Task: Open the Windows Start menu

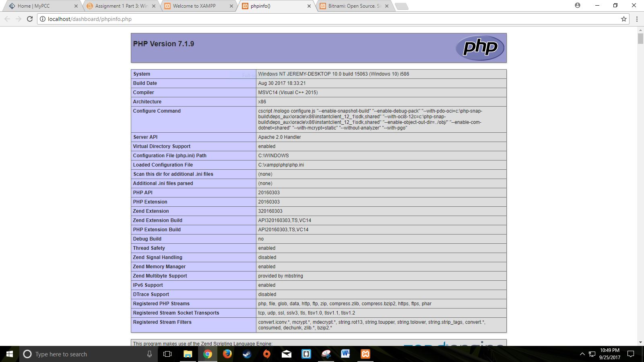Action: click(x=10, y=354)
